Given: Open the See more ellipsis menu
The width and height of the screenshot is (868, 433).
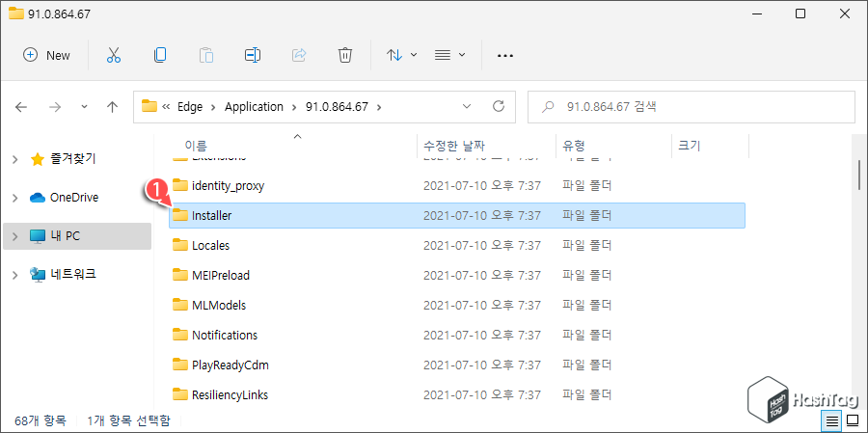Looking at the screenshot, I should point(505,55).
